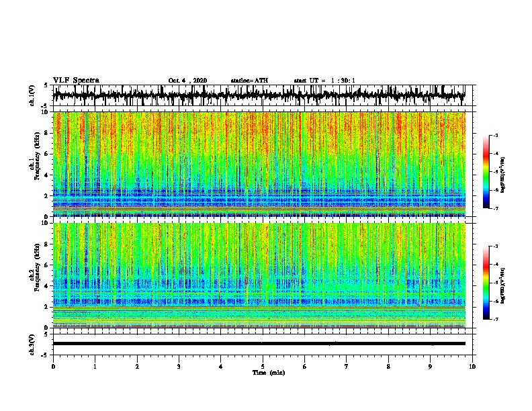The height and width of the screenshot is (411, 532).
Task: Click time axis tick label "0"
Action: tap(53, 367)
